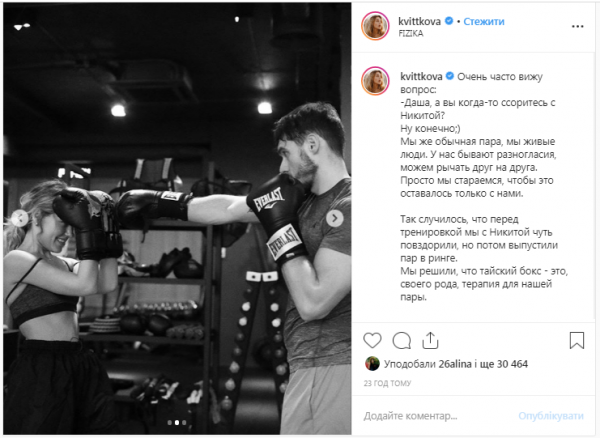600x438 pixels.
Task: Click the 23 год тому timestamp
Action: [387, 383]
